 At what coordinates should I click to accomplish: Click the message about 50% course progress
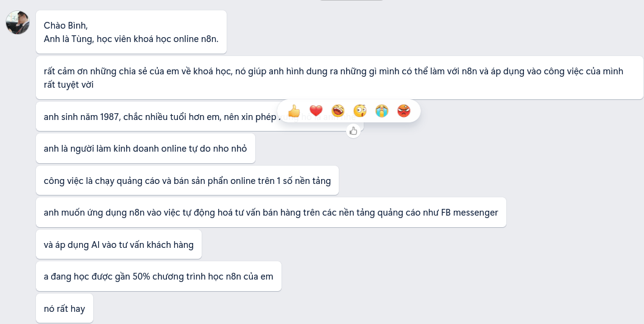158,276
